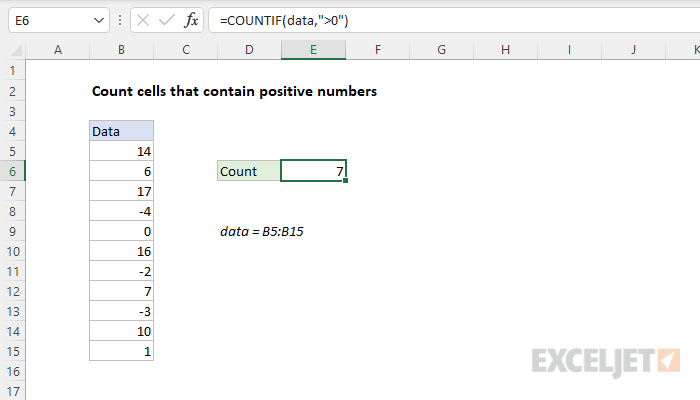
Task: Select column A header
Action: [x=58, y=50]
